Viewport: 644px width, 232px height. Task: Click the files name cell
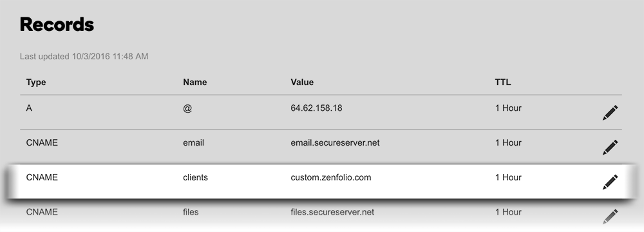pyautogui.click(x=191, y=212)
